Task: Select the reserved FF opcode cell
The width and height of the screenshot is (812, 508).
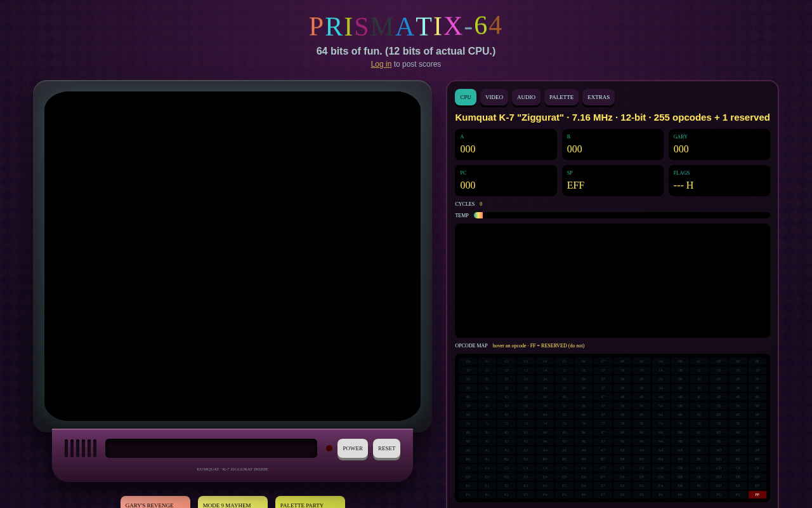Action: coord(757,495)
